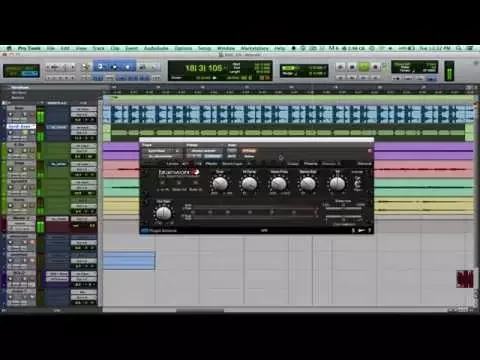Image resolution: width=480 pixels, height=360 pixels.
Task: Click the large knob in the plugin's lower left
Action: [164, 213]
